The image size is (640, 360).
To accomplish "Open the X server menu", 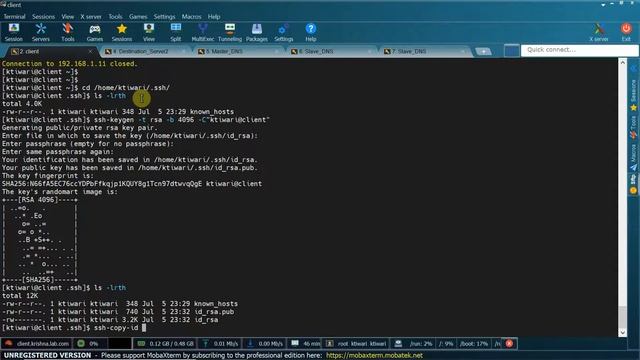I will coord(91,17).
